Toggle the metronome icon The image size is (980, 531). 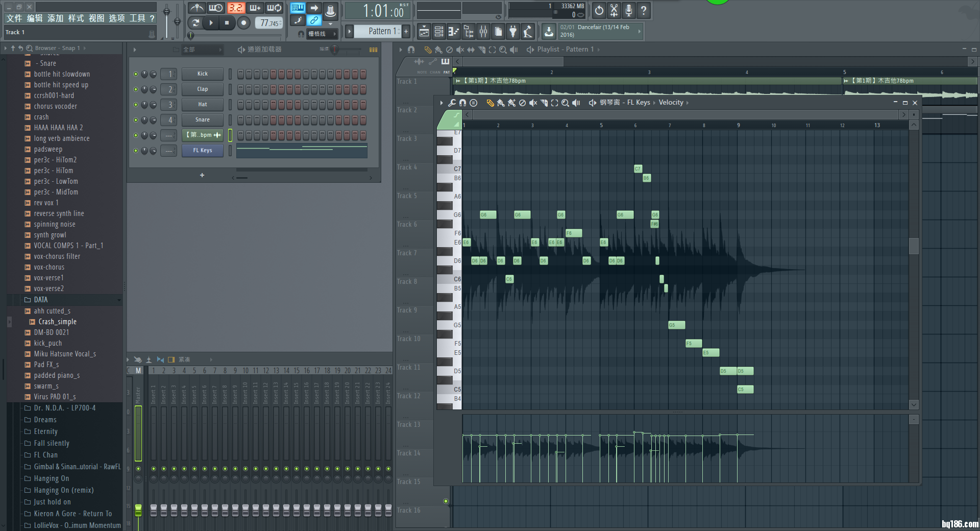(197, 8)
